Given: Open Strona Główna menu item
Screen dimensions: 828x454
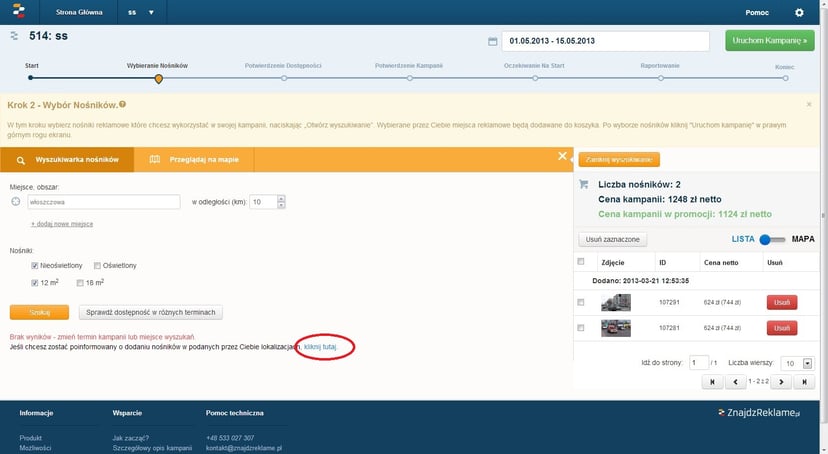Looking at the screenshot, I should click(79, 12).
